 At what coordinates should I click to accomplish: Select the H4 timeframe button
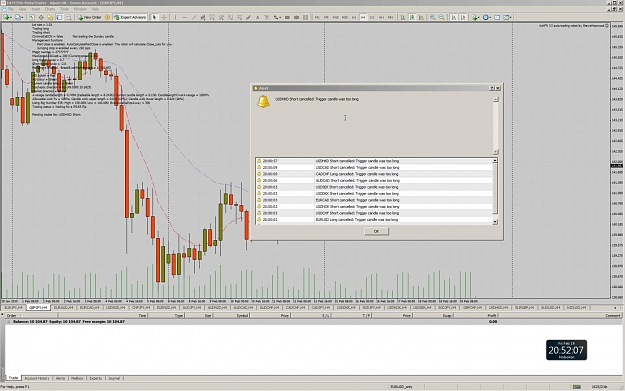(363, 17)
